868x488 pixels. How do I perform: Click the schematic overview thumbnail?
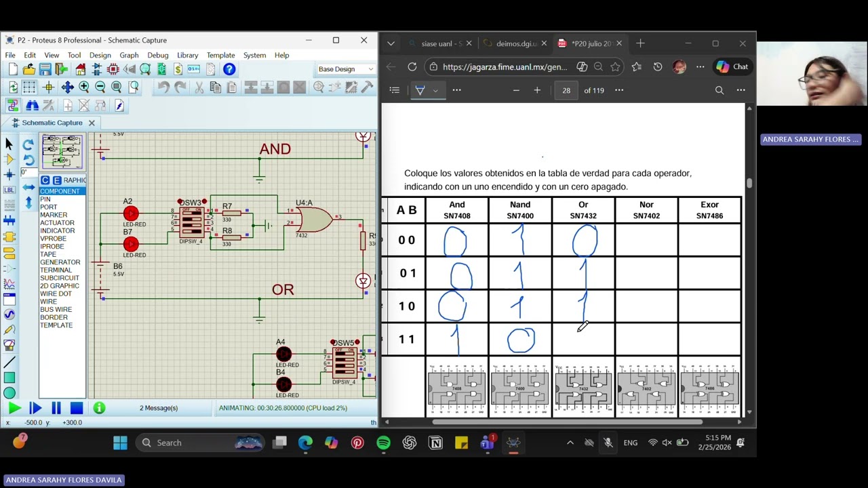(x=62, y=151)
